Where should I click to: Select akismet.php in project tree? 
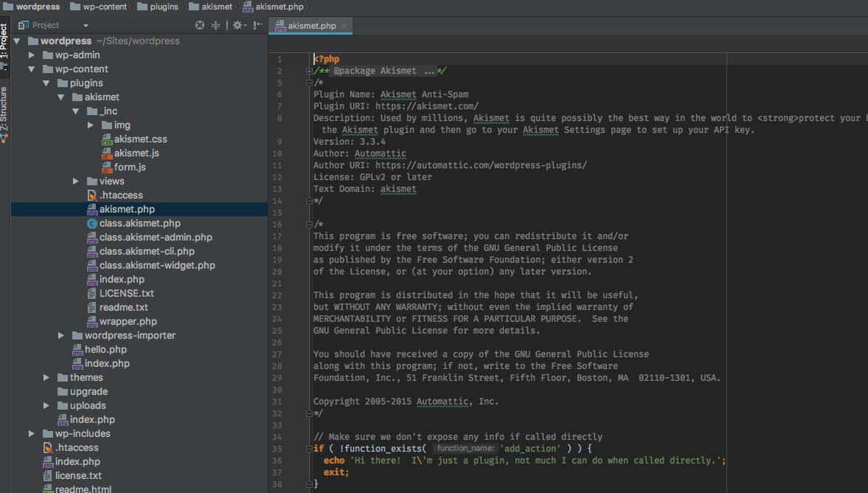[x=139, y=210]
